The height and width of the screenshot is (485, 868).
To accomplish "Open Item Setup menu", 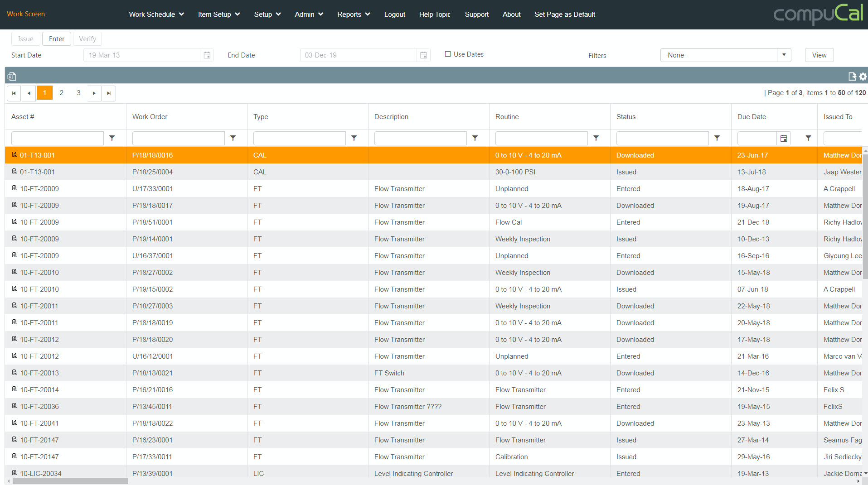I will [x=219, y=14].
